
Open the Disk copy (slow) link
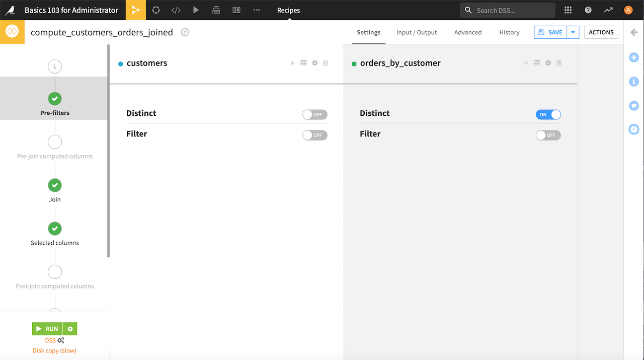(54, 350)
